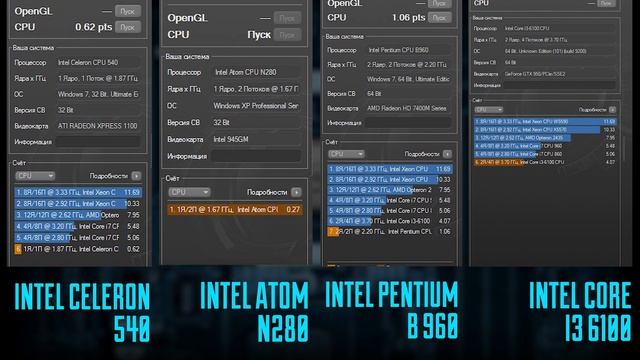The image size is (640, 360).
Task: Select the Информация field in the Atom panel
Action: pos(256,156)
